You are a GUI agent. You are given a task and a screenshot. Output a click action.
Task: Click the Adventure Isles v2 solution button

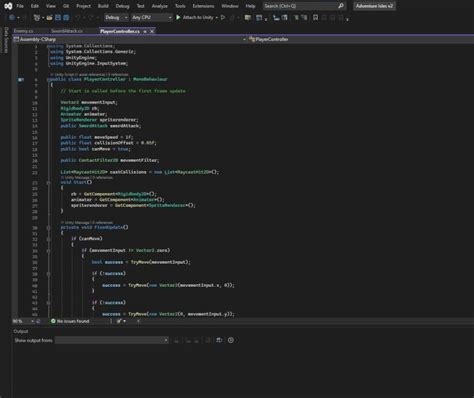pyautogui.click(x=374, y=6)
